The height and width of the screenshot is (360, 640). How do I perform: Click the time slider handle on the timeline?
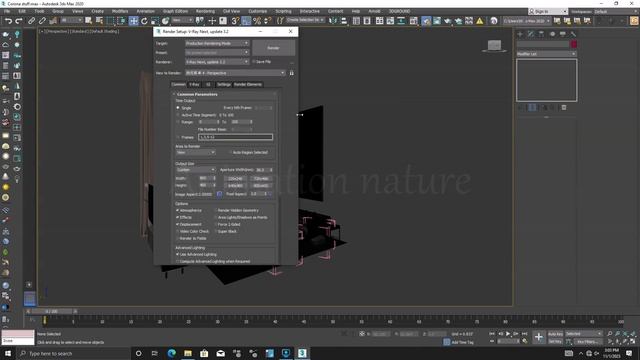pos(52,311)
